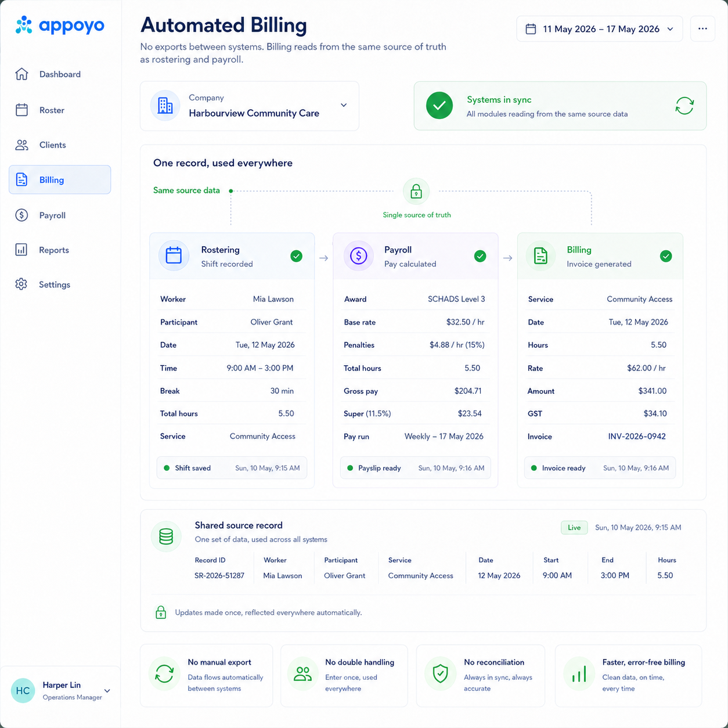Viewport: 728px width, 728px height.
Task: Click the Faster, error-free billing card
Action: point(628,676)
